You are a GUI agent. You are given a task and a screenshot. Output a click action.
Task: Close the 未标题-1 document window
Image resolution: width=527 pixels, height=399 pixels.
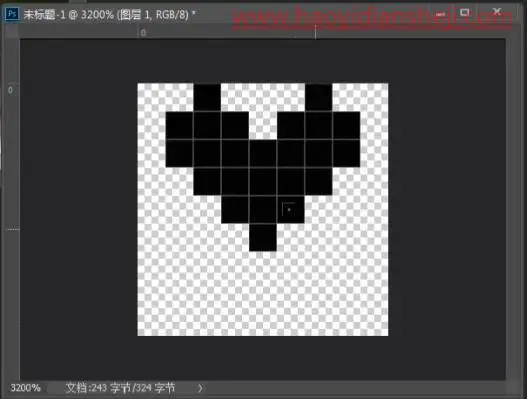tap(497, 12)
